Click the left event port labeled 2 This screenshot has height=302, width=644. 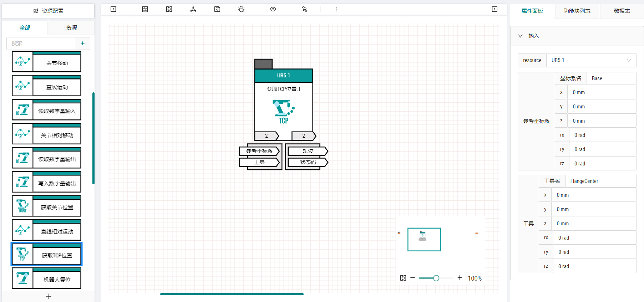[x=267, y=136]
